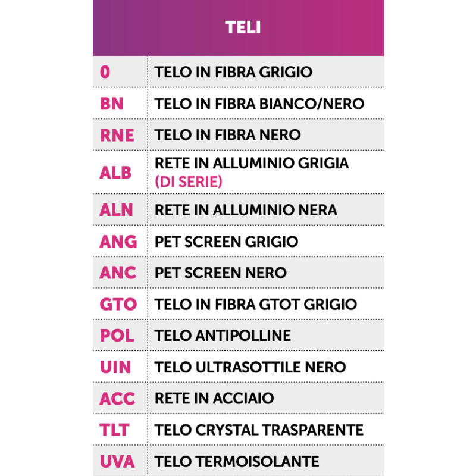The height and width of the screenshot is (476, 476).
Task: Click the TELI header title
Action: coord(243,27)
